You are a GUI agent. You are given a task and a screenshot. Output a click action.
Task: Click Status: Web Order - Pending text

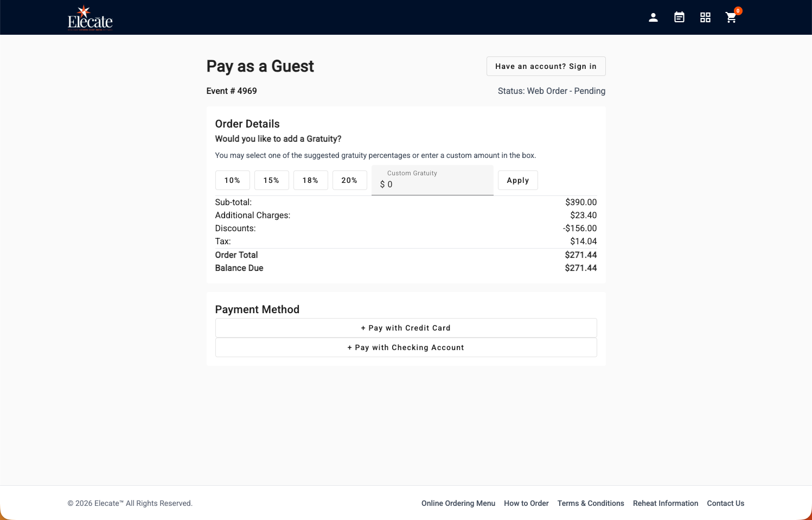click(552, 91)
